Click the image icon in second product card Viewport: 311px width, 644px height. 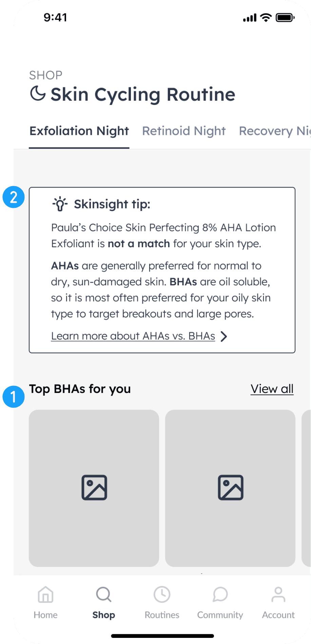[x=231, y=488]
